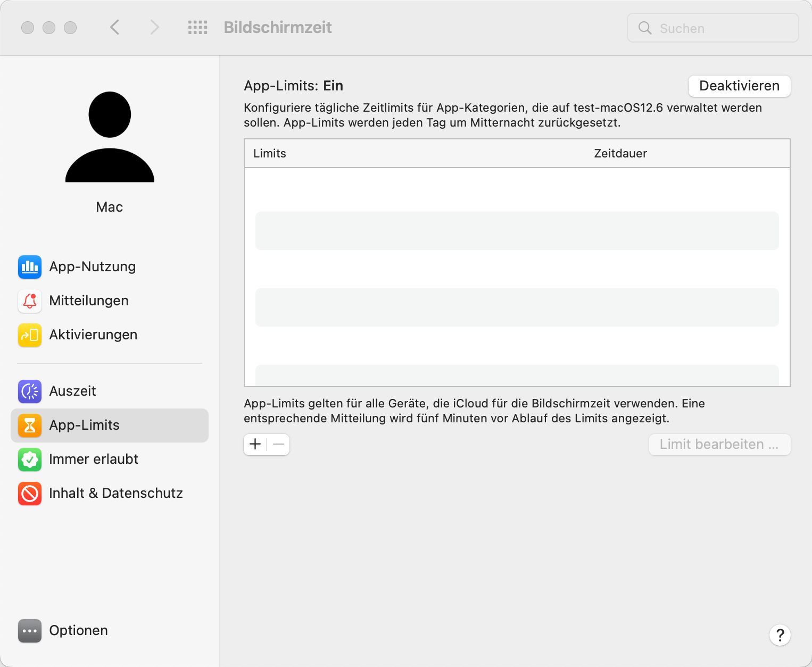
Task: Click the Immer erlaubt green checkmark icon
Action: point(30,460)
